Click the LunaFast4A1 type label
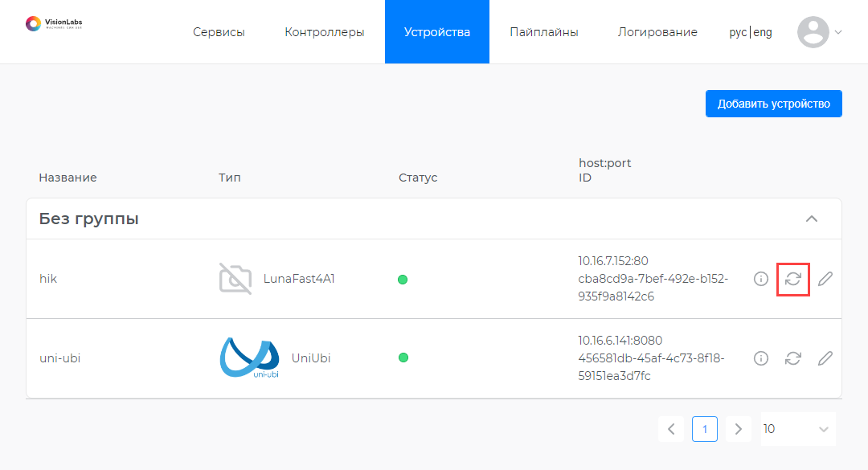The width and height of the screenshot is (868, 470). [299, 279]
